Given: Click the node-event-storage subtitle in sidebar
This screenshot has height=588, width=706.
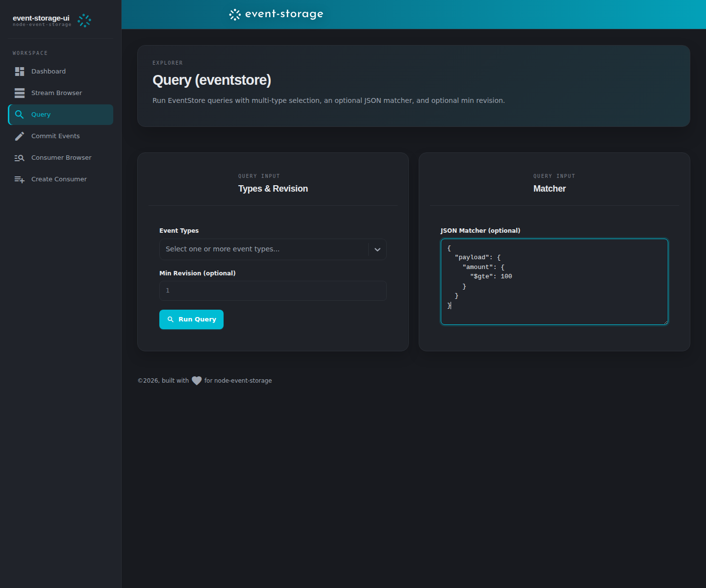Looking at the screenshot, I should (x=42, y=24).
